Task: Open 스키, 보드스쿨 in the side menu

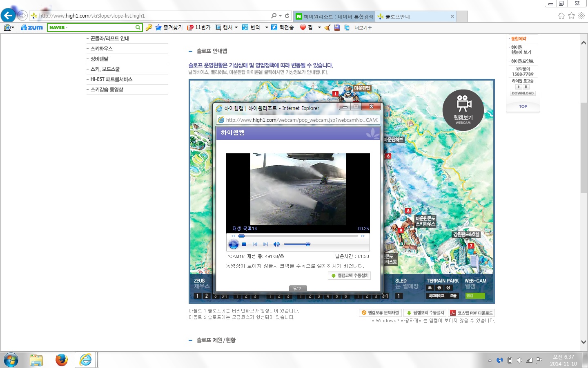Action: click(105, 69)
